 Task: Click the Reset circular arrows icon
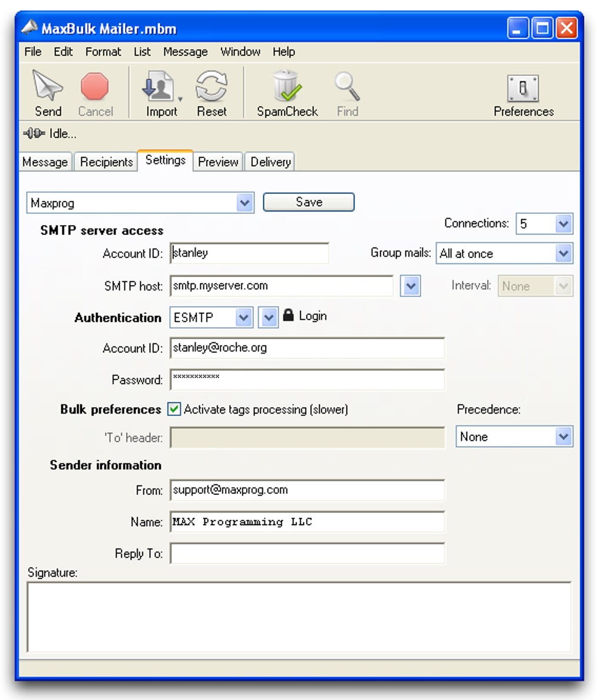coord(212,85)
